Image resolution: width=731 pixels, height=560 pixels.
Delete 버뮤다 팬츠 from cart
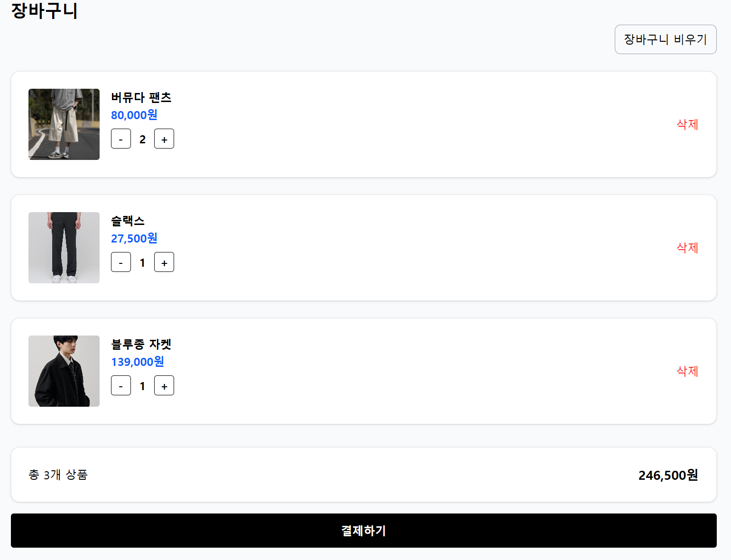click(x=687, y=124)
